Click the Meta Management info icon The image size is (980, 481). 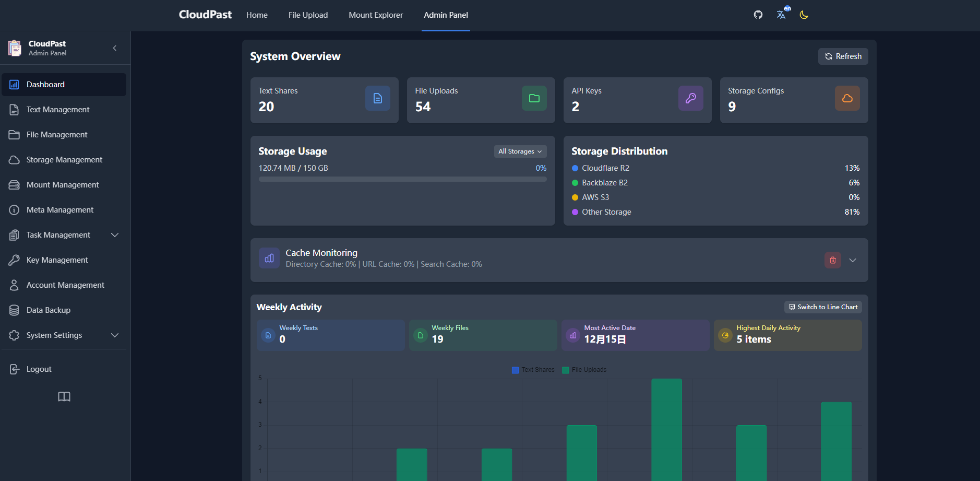(x=14, y=210)
